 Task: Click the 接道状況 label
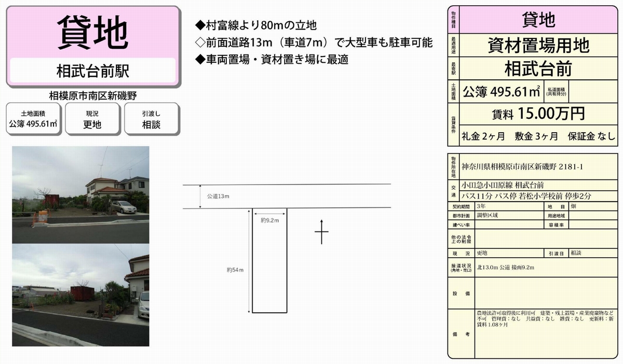[461, 268]
